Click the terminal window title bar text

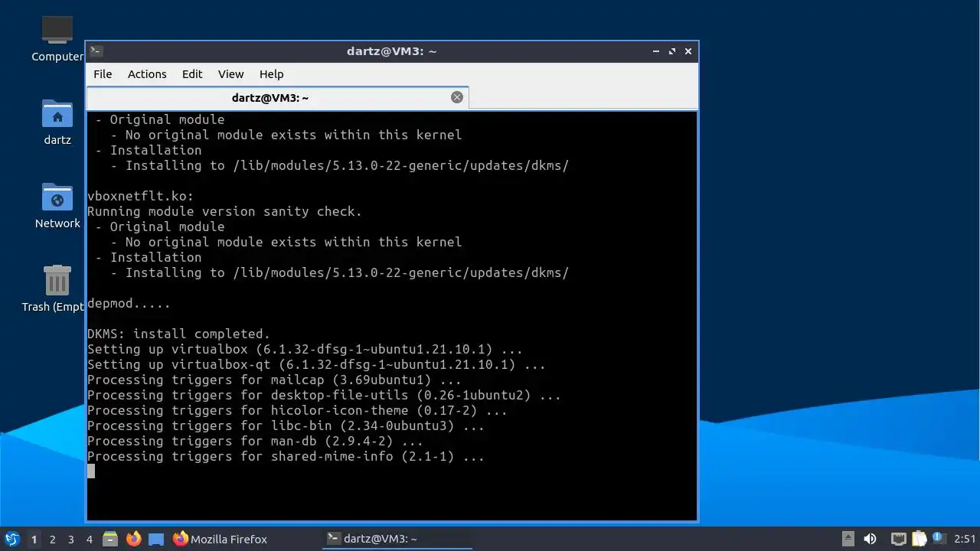coord(391,51)
